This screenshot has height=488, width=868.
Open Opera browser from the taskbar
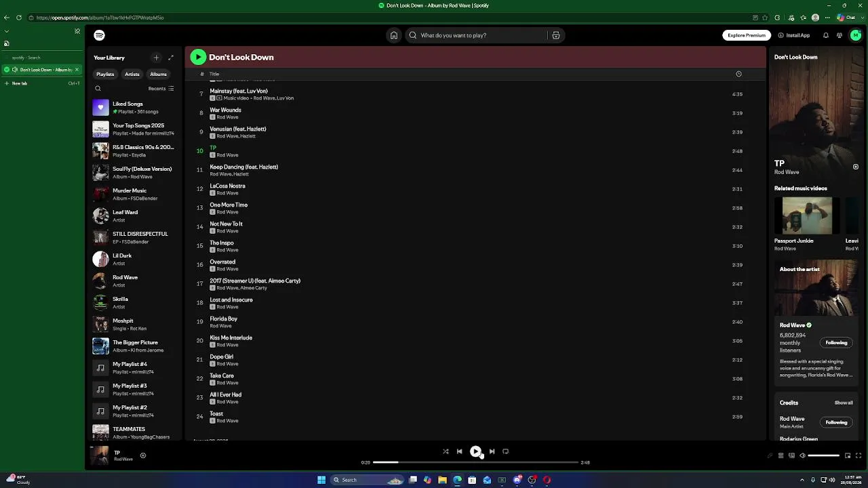[547, 480]
